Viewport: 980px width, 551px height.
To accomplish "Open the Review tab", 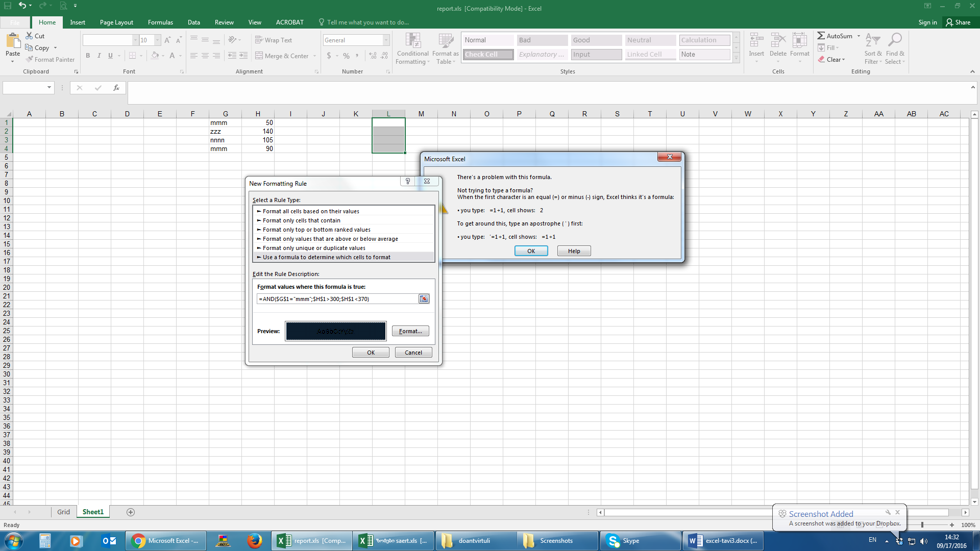I will coord(224,22).
